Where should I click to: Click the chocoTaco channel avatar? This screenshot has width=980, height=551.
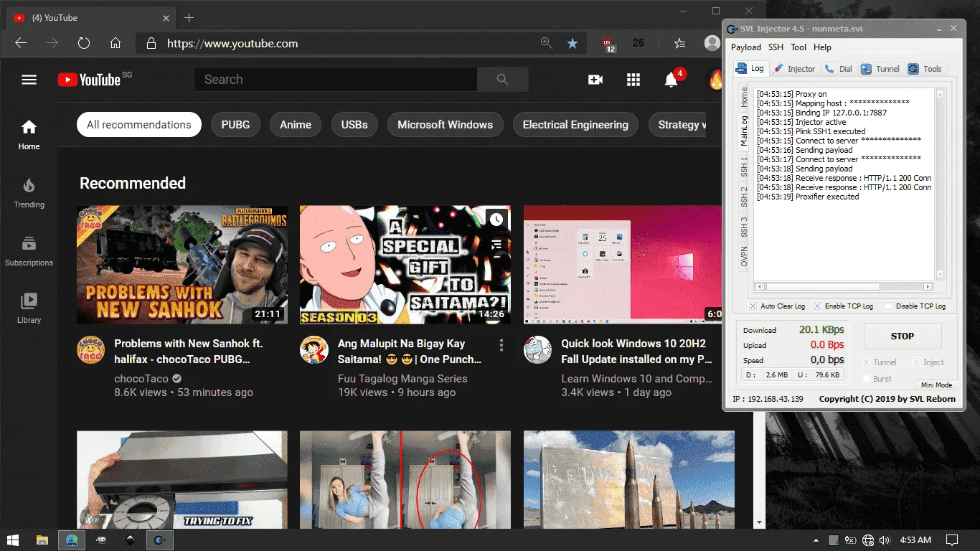(91, 350)
